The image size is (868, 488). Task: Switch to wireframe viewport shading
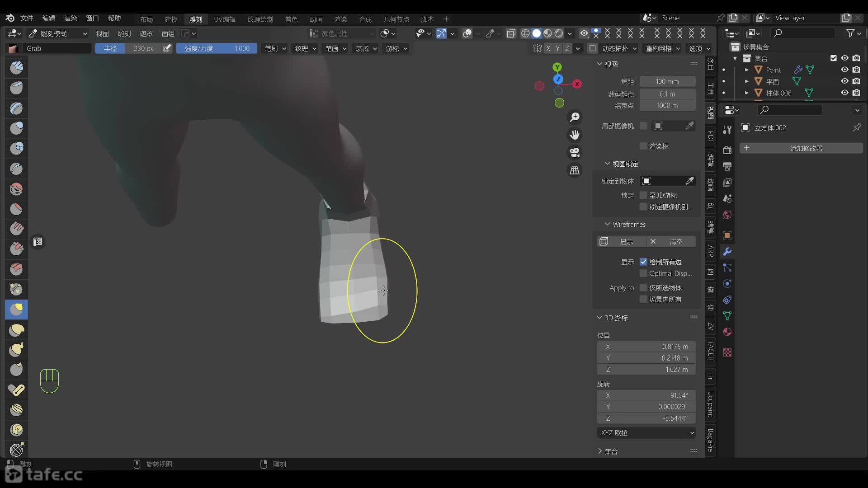point(525,33)
